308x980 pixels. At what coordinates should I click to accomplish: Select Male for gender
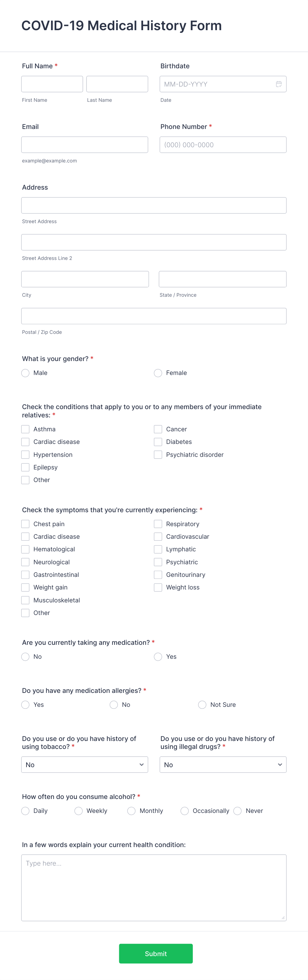pos(25,373)
